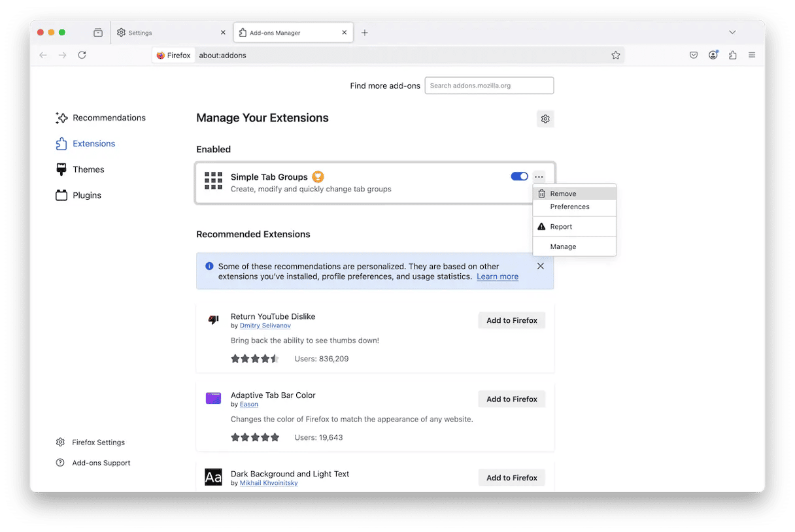Open the Add-ons Support link

point(93,463)
